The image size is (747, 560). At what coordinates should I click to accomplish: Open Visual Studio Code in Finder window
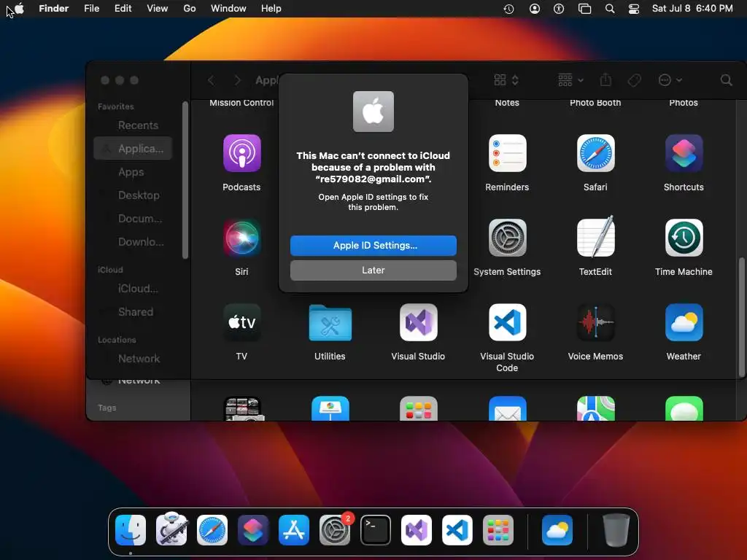507,322
